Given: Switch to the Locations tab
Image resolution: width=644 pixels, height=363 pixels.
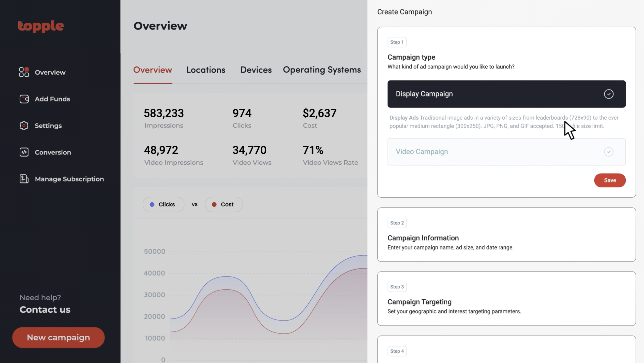Looking at the screenshot, I should click(x=205, y=70).
